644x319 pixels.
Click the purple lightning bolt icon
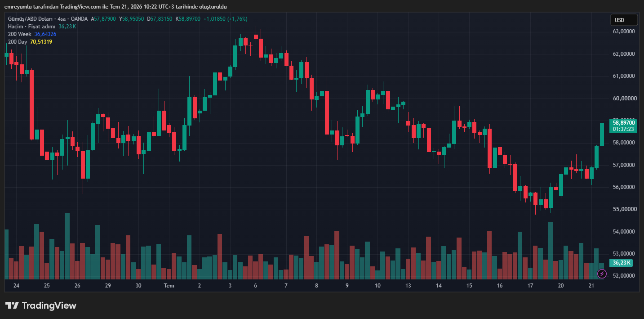point(602,274)
